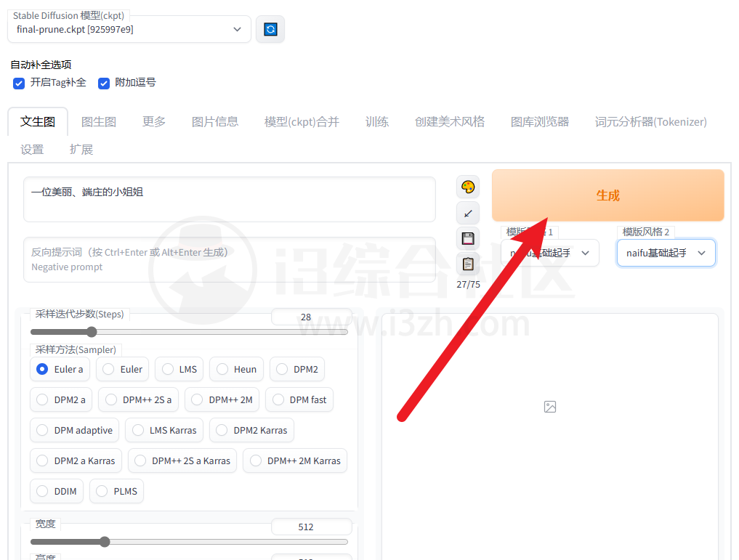The image size is (739, 560).
Task: Switch to the 图生图 tab
Action: (x=99, y=122)
